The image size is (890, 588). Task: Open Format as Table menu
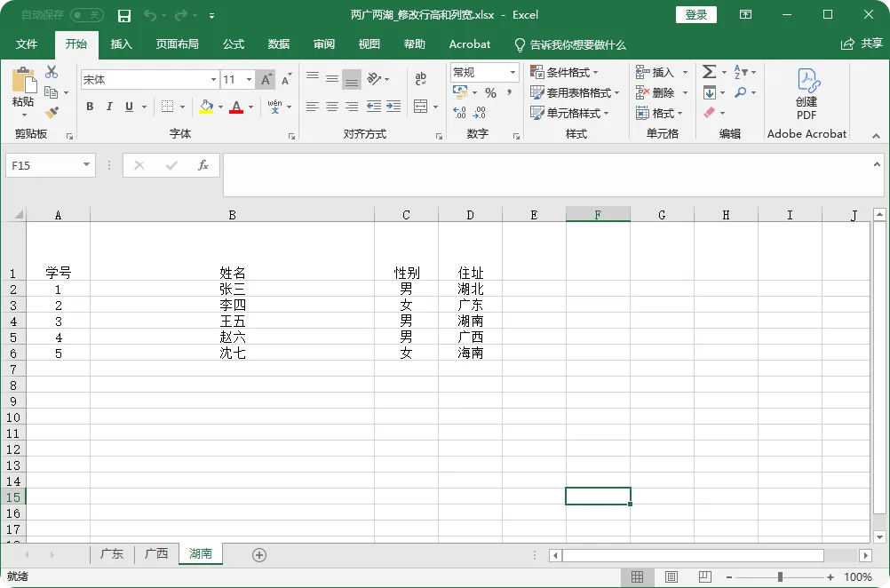click(x=575, y=92)
